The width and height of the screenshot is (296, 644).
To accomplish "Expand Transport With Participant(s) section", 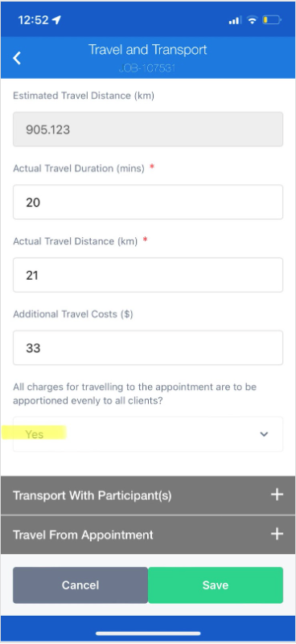I will click(148, 495).
